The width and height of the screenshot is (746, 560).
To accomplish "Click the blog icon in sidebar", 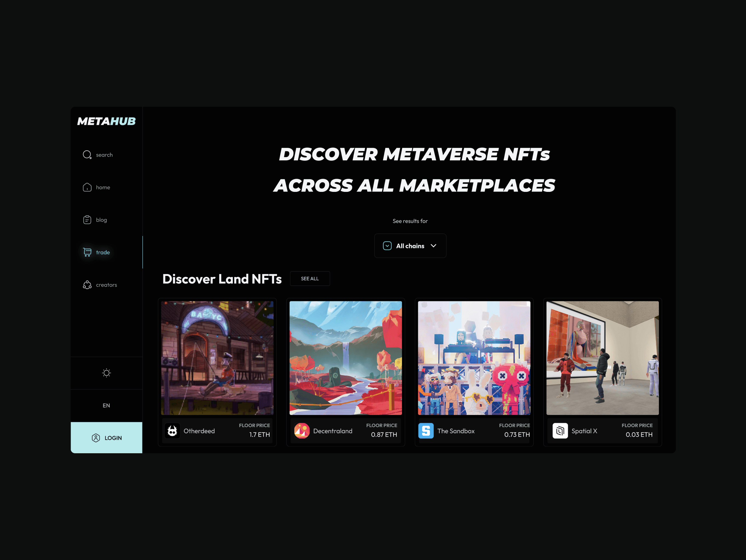I will (87, 220).
